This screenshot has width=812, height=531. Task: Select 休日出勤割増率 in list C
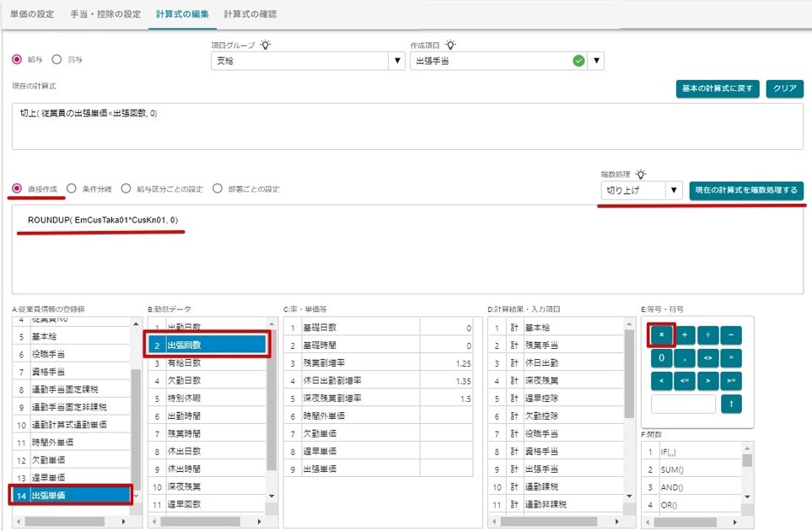[x=379, y=380]
